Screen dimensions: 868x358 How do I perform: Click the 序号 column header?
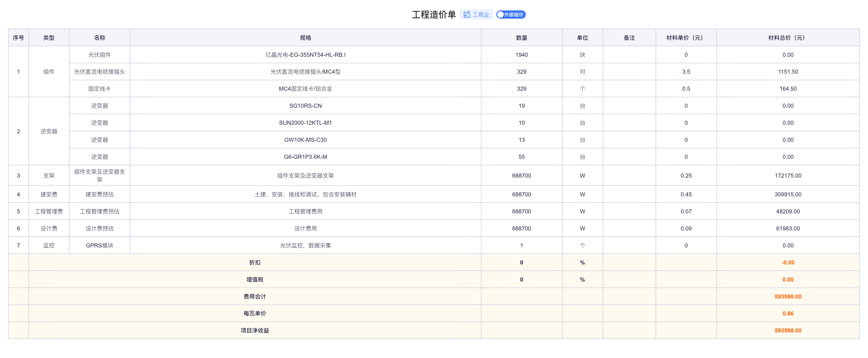point(19,38)
